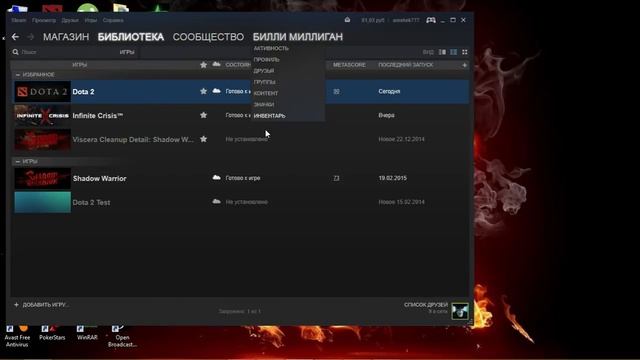640x360 pixels.
Task: Select ИНВЕНТАРЬ in profile dropdown
Action: coord(269,116)
